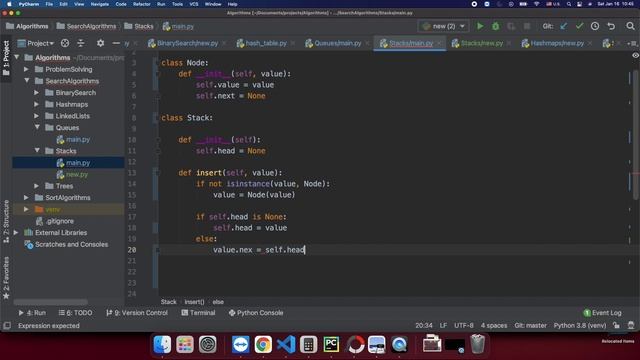Click the stop process square icon
Image resolution: width=640 pixels, height=360 pixels.
pyautogui.click(x=527, y=26)
